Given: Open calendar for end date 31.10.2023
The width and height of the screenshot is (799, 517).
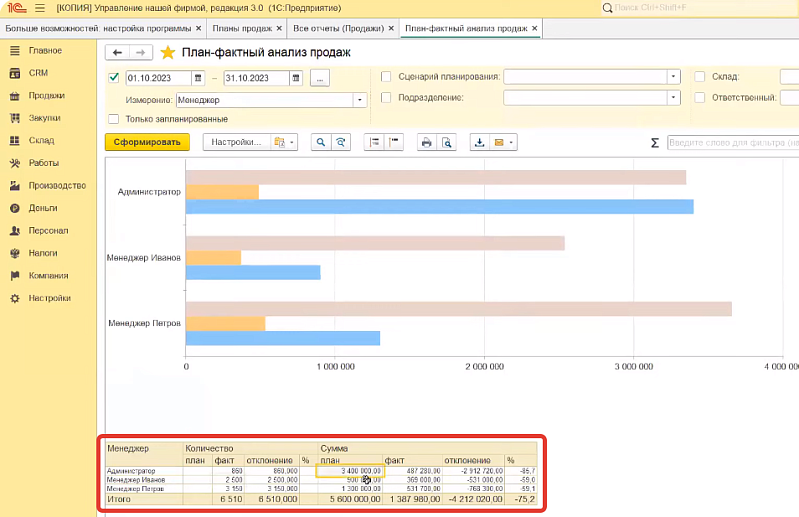Looking at the screenshot, I should (x=296, y=78).
